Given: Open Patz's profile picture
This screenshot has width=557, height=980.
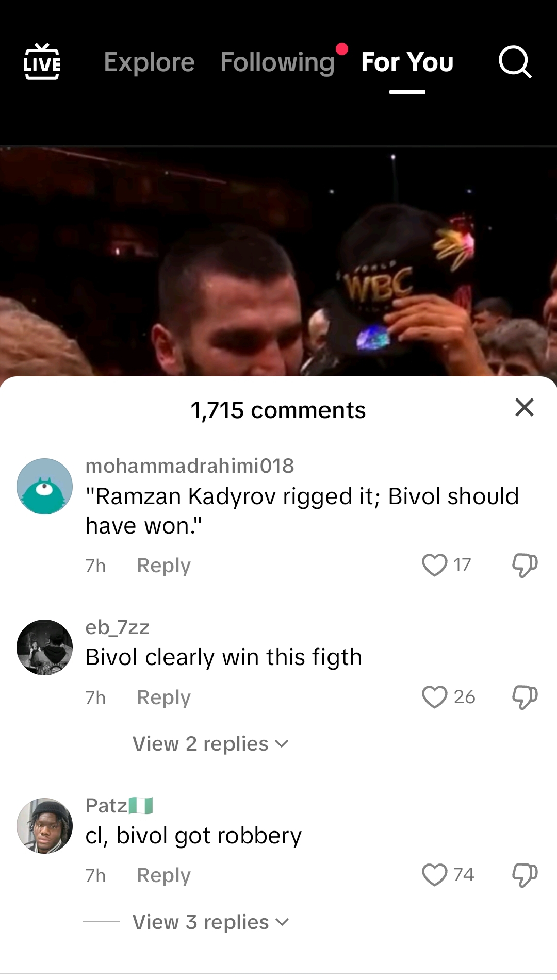Looking at the screenshot, I should (44, 826).
